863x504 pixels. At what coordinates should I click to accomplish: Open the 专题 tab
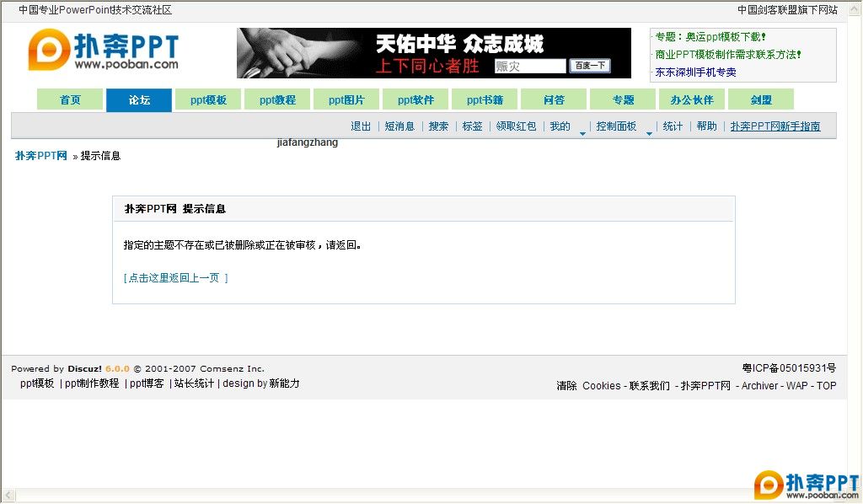click(623, 99)
